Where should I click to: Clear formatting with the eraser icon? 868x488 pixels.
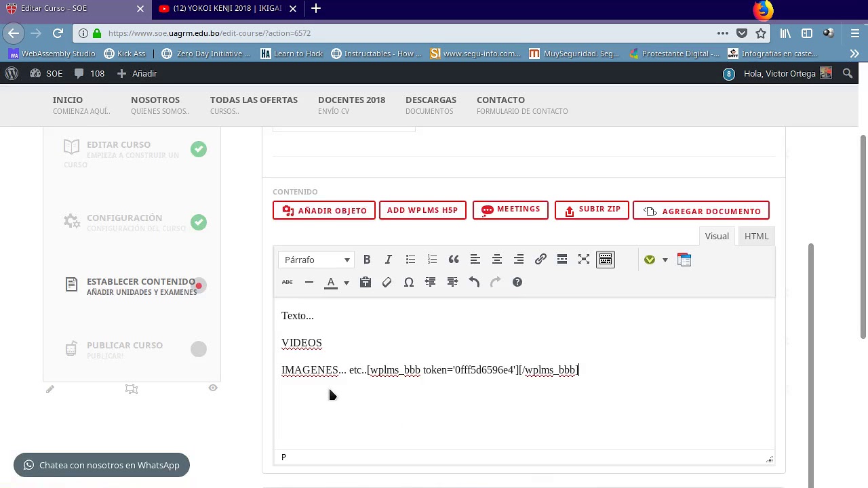pos(387,282)
